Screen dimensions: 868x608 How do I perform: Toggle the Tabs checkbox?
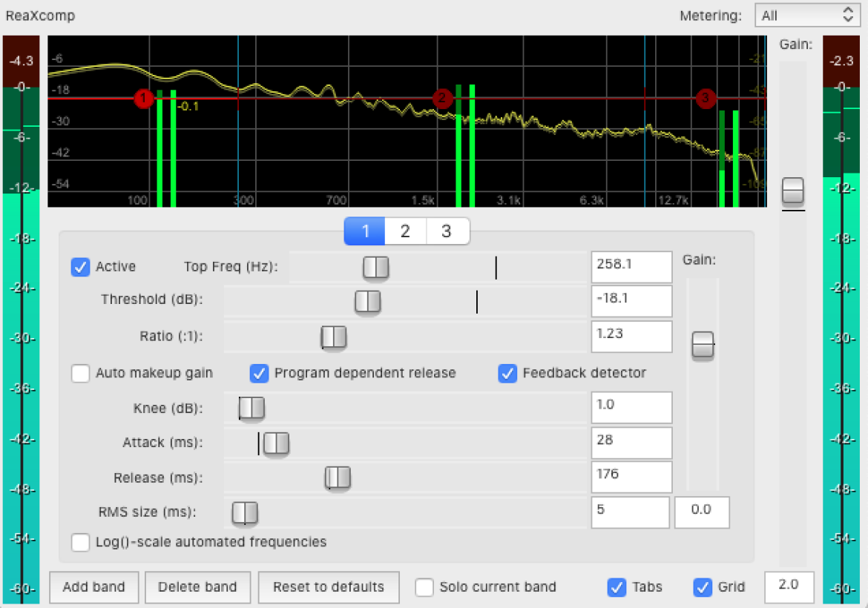click(617, 587)
